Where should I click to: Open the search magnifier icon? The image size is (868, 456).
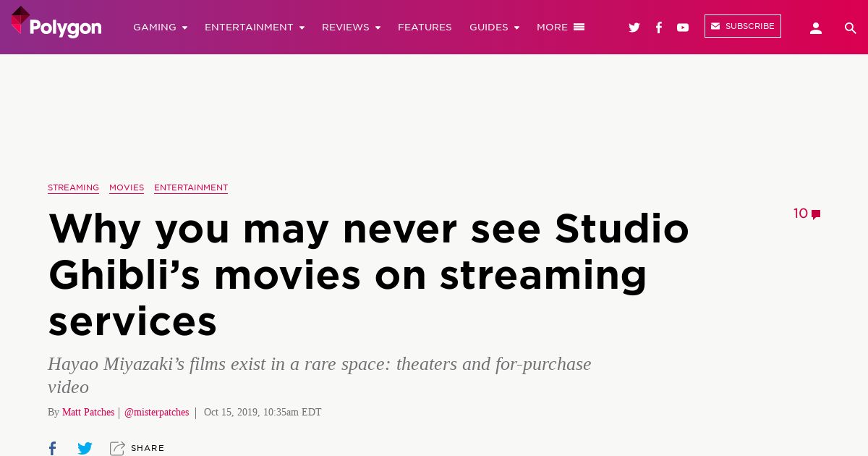point(851,28)
